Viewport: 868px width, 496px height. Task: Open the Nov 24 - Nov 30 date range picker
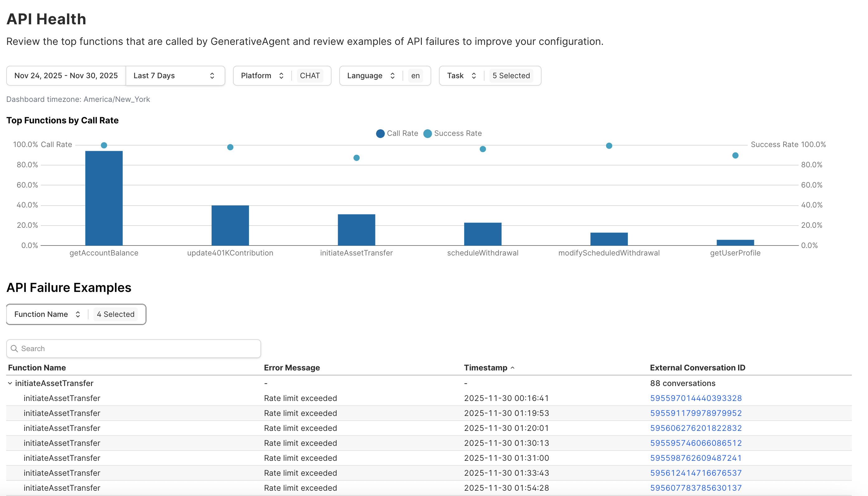pyautogui.click(x=66, y=76)
